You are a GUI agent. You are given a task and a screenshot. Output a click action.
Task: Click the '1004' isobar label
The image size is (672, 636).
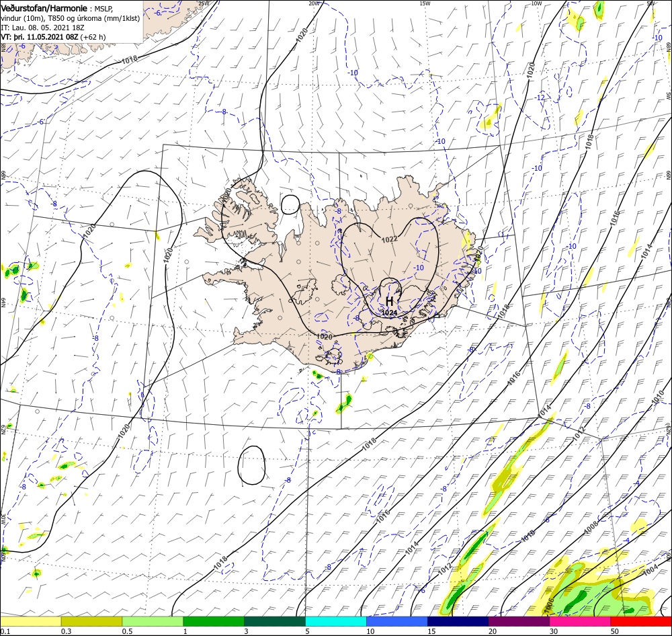(650, 570)
